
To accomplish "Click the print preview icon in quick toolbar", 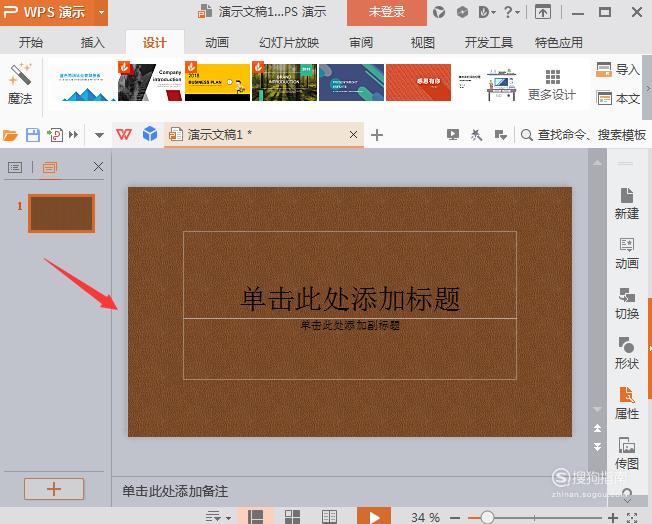I will [55, 135].
